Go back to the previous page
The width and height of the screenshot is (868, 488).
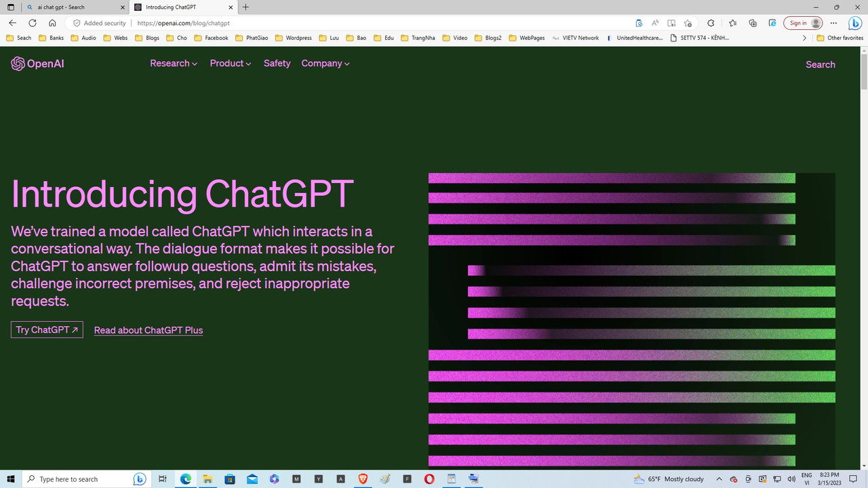click(12, 23)
